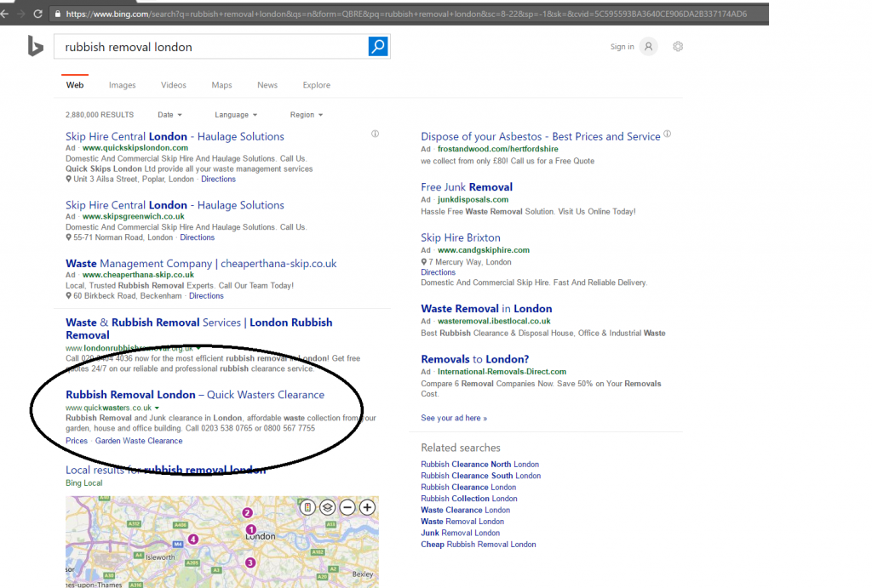Open related search Rubbish Collection London
872x588 pixels.
click(x=469, y=499)
